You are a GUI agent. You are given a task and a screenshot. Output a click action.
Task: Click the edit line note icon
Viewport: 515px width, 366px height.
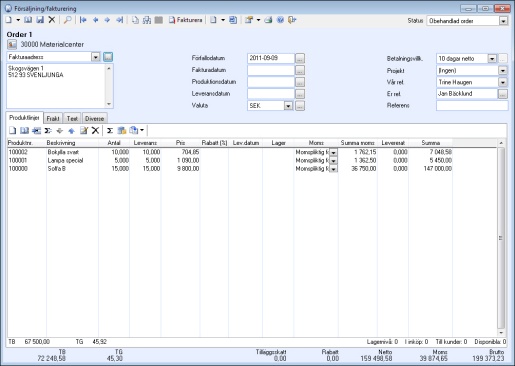point(84,130)
